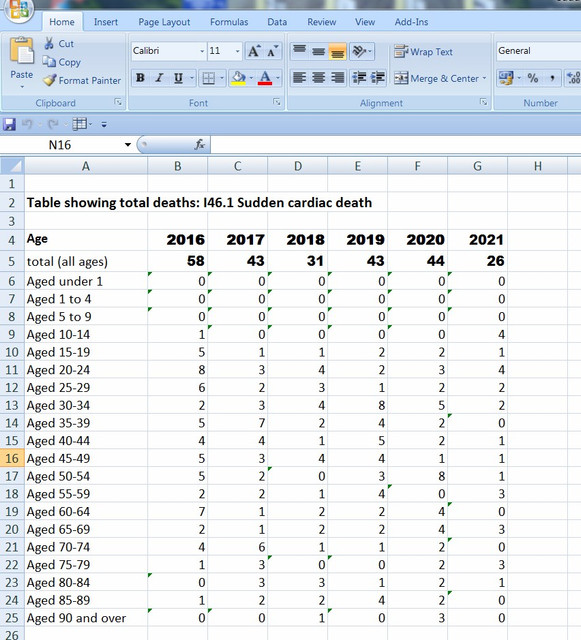Toggle Bold formatting
Viewport: 581px width, 640px height.
point(140,78)
